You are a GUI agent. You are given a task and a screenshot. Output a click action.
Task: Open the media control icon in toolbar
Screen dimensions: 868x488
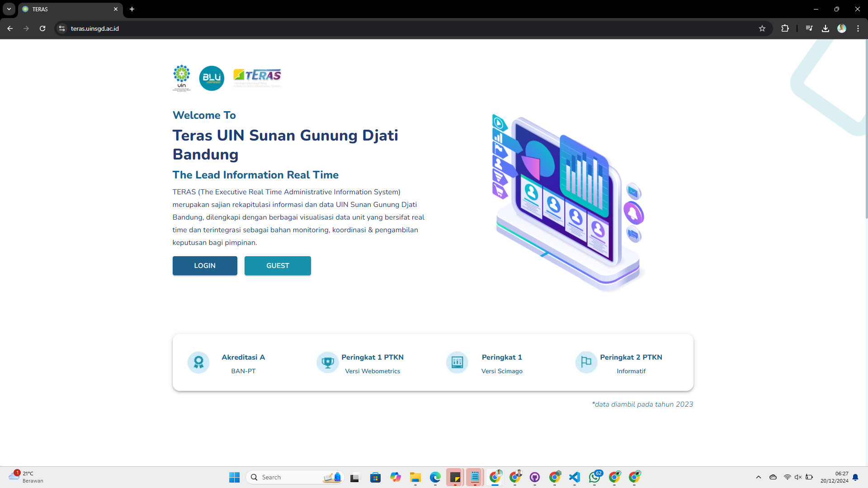809,28
